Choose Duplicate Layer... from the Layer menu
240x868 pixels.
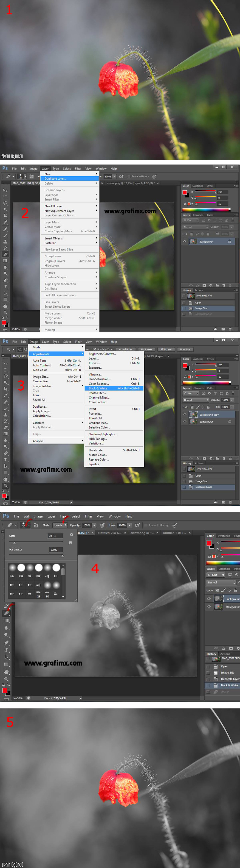(x=70, y=179)
